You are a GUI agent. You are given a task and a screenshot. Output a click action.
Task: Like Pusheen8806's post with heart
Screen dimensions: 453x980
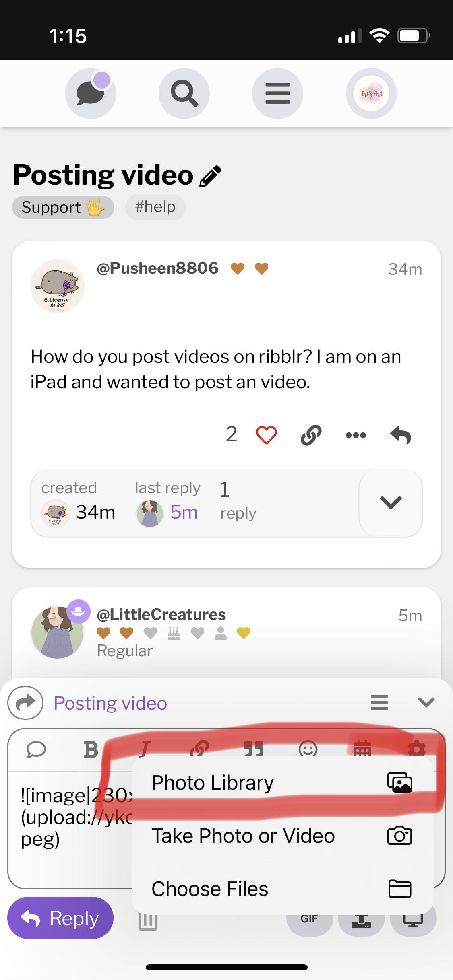coord(266,435)
